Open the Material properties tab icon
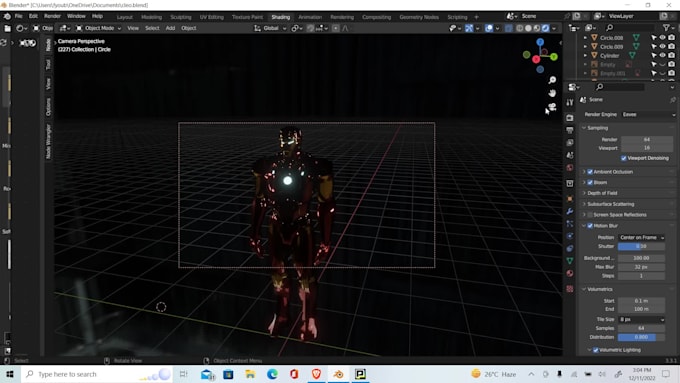680x383 pixels. pos(570,273)
